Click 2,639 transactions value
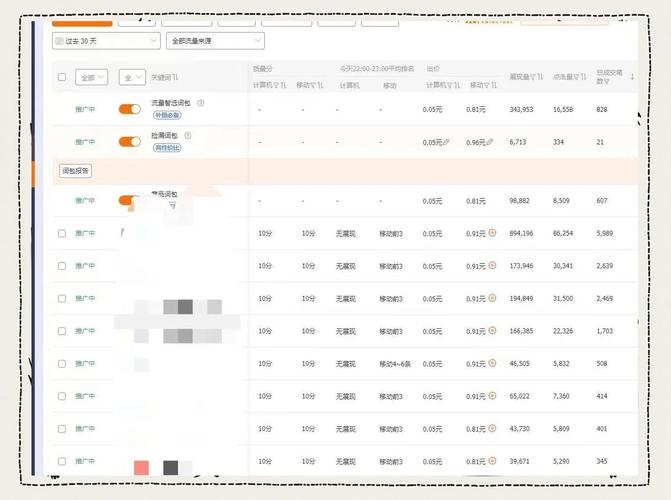The height and width of the screenshot is (500, 671). click(605, 266)
